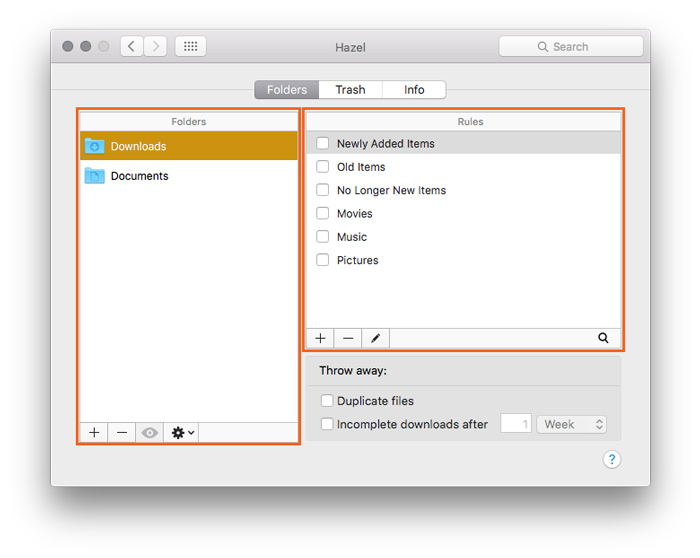Click the incomplete downloads number field
The height and width of the screenshot is (558, 700).
516,424
